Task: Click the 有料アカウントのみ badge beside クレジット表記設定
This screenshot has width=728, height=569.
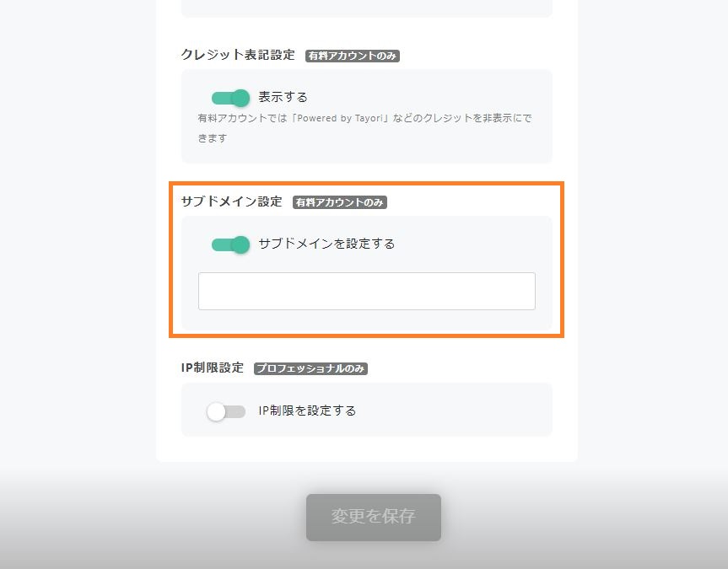Action: [352, 56]
